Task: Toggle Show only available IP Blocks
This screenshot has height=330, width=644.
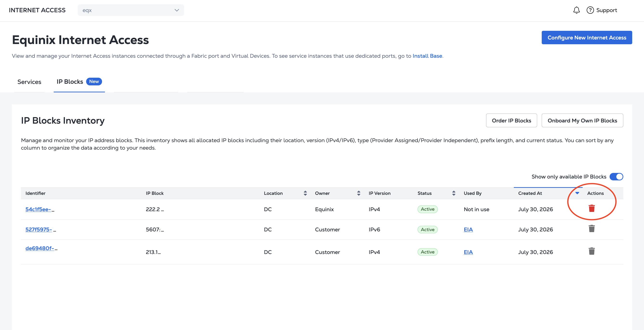Action: tap(616, 177)
